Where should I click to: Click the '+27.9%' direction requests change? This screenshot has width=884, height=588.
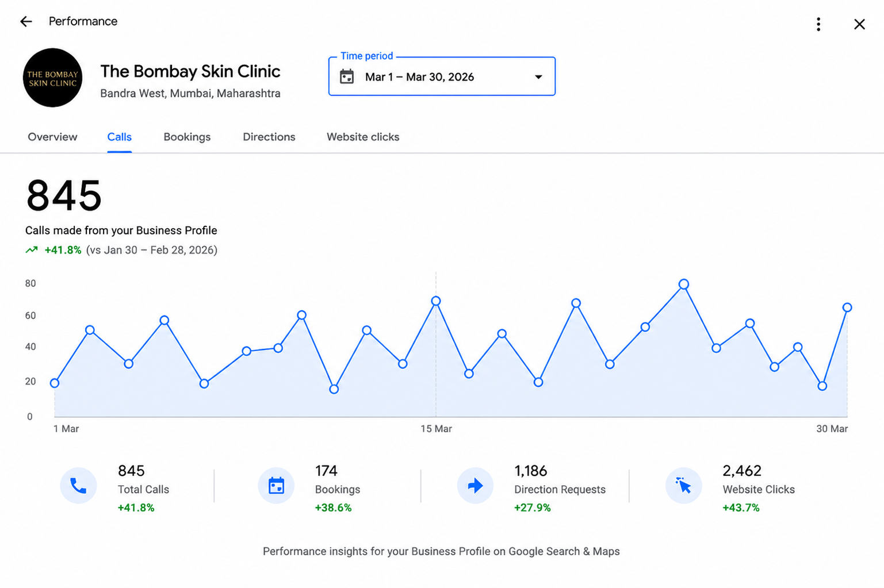(x=532, y=508)
